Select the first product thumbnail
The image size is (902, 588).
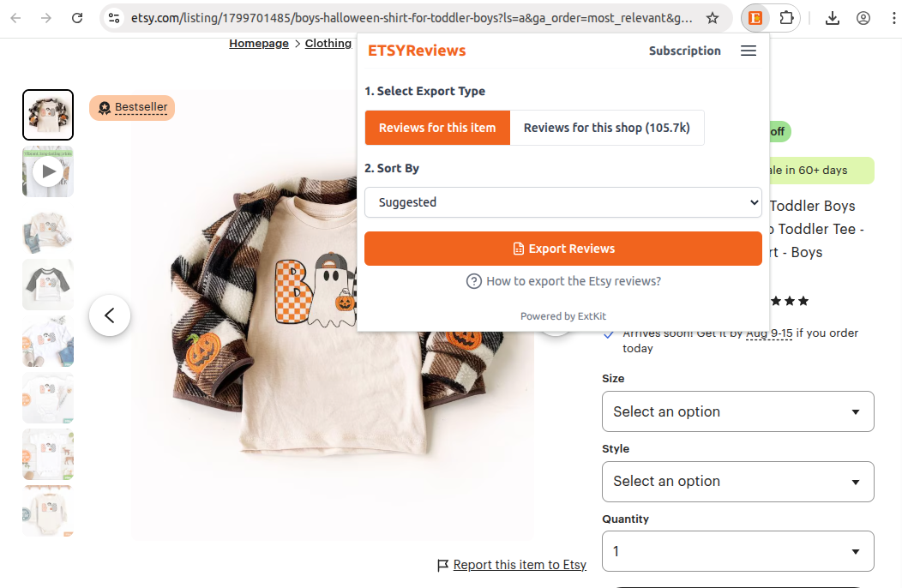(x=47, y=114)
